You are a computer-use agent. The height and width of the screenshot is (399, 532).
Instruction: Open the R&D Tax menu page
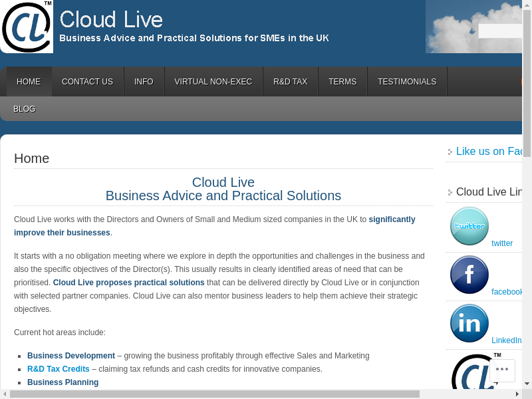(x=290, y=82)
